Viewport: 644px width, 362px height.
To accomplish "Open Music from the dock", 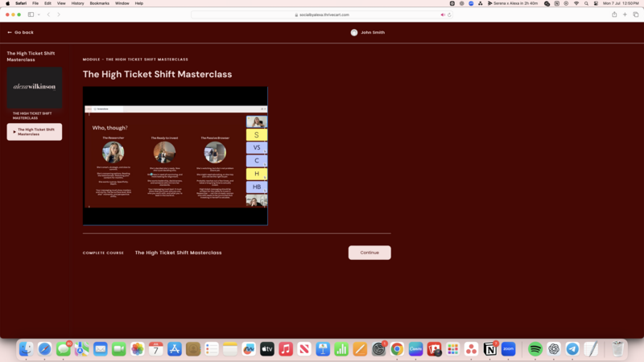I will click(x=286, y=349).
